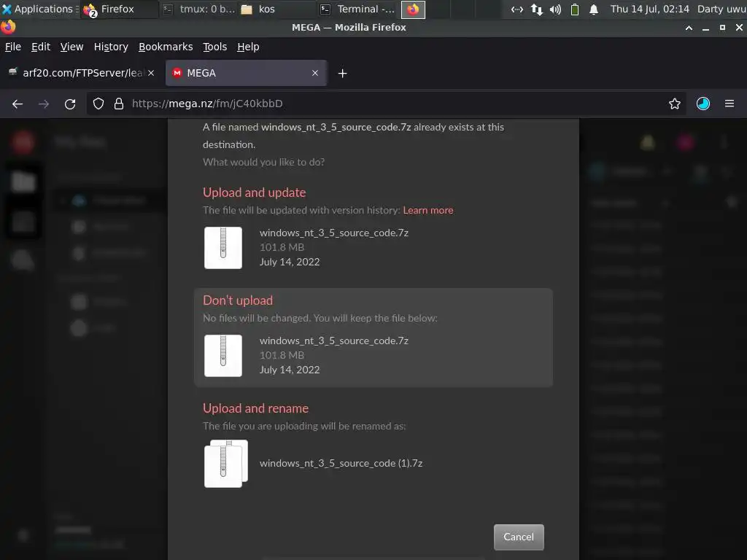Open the Tools menu

(214, 47)
